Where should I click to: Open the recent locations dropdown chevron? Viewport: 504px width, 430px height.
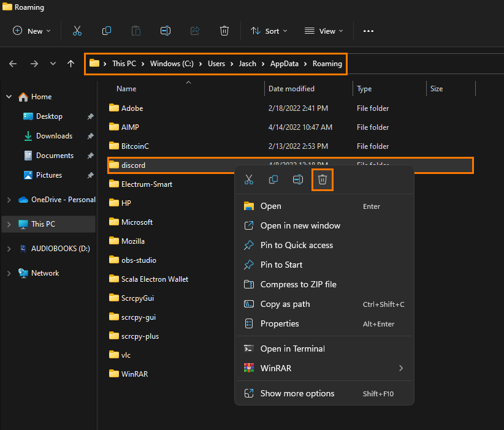[53, 64]
